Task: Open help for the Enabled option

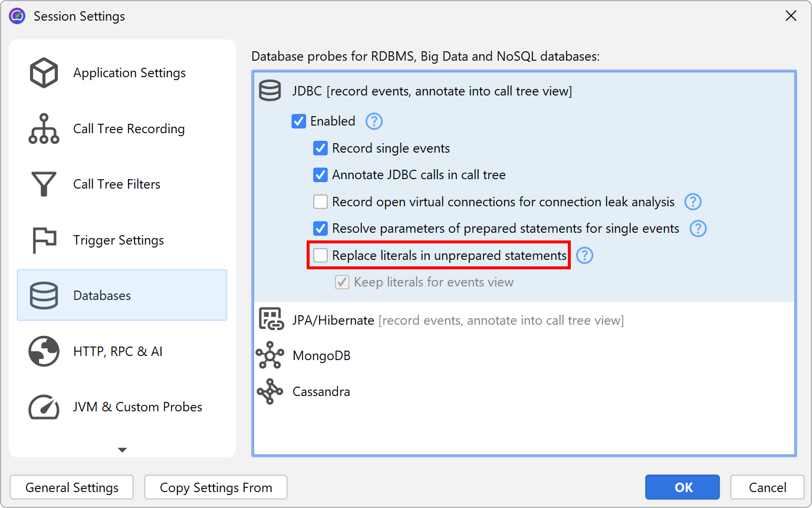Action: [x=374, y=121]
